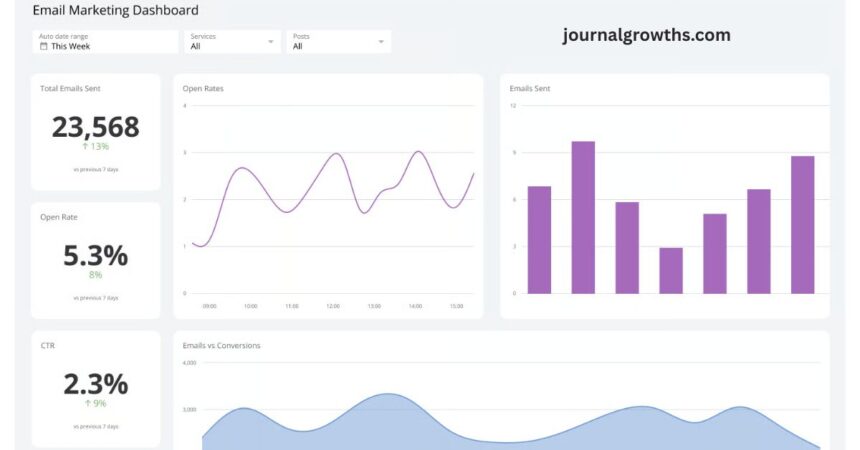Viewport: 860px width, 450px height.
Task: Click the Open Rates chart title
Action: tap(203, 88)
